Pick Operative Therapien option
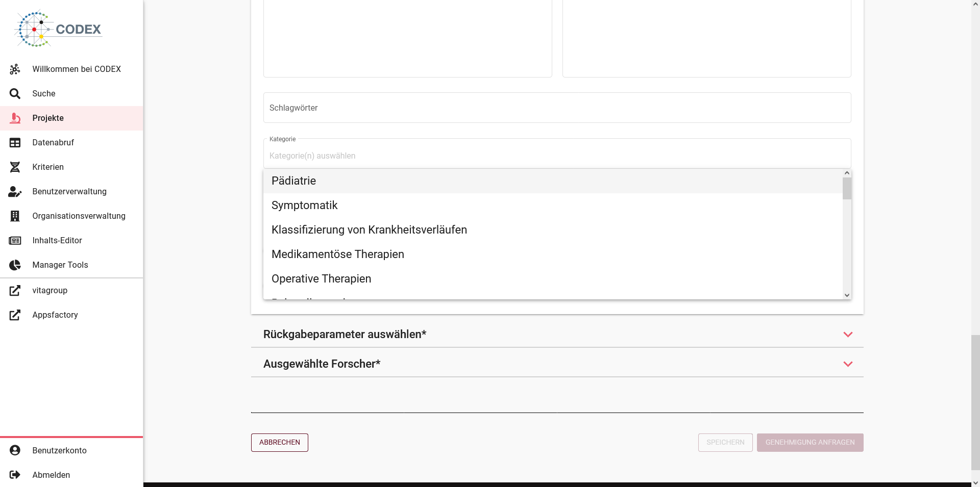The height and width of the screenshot is (487, 980). coord(553,279)
